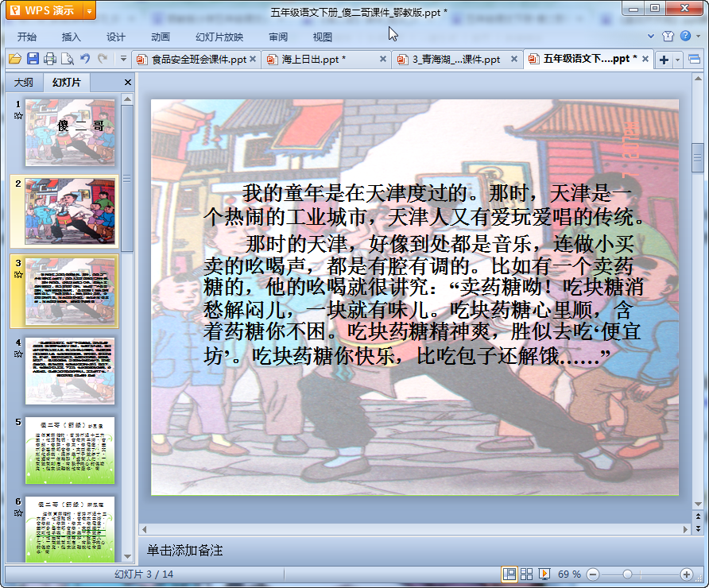Open quick access toolbar customize arrow
Screen dimensions: 709x588
coord(123,59)
